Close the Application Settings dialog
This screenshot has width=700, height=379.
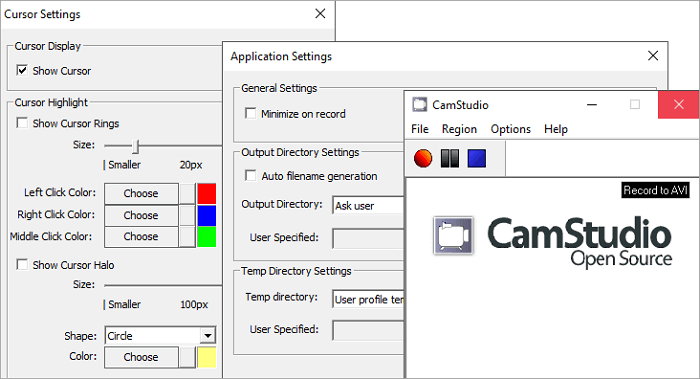(653, 56)
